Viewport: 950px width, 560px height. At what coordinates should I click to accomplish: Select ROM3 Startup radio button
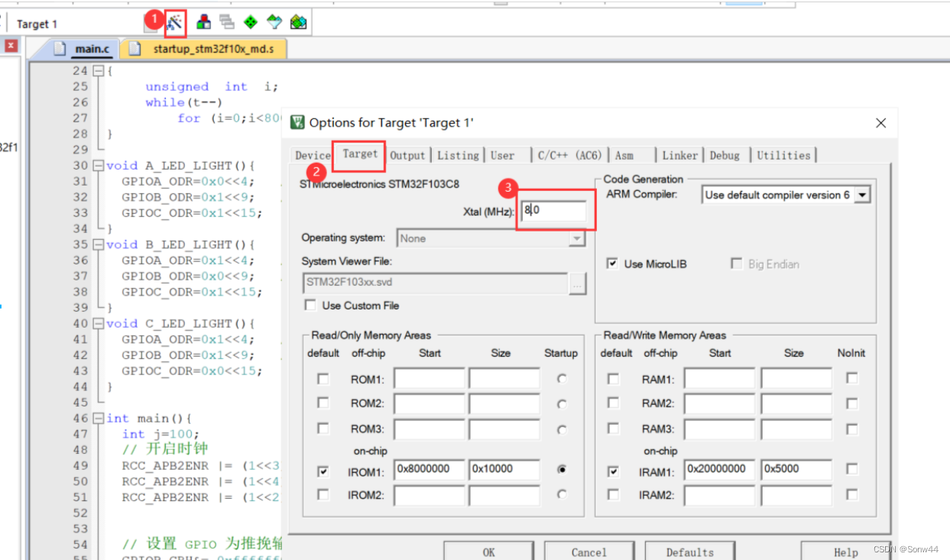coord(563,429)
